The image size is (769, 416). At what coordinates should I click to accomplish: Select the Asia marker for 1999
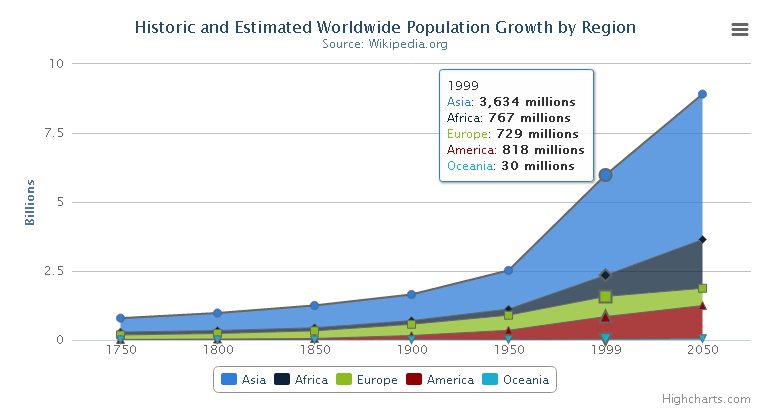click(x=606, y=175)
